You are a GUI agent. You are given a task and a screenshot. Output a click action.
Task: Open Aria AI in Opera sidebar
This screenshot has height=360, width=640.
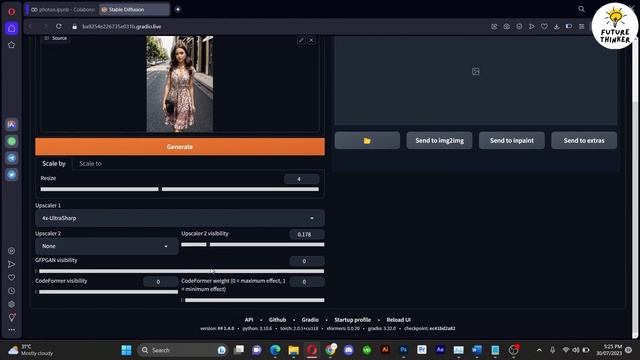(x=11, y=124)
